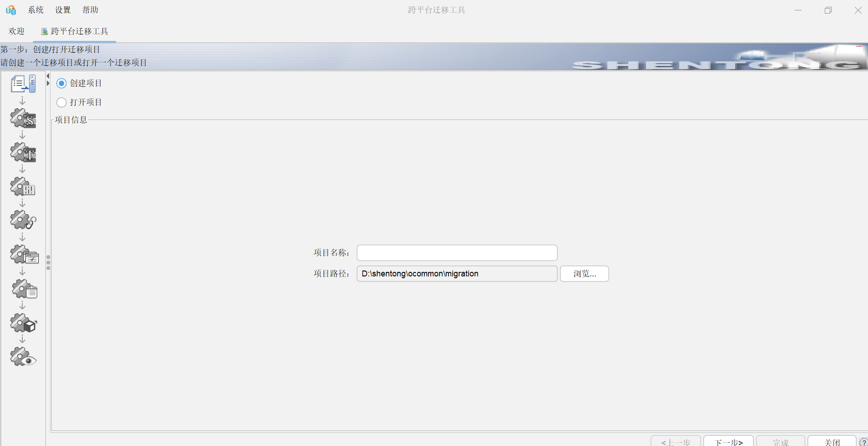Screen dimensions: 868x446
Task: Select the target database step icon (gear with T)
Action: coord(23,152)
